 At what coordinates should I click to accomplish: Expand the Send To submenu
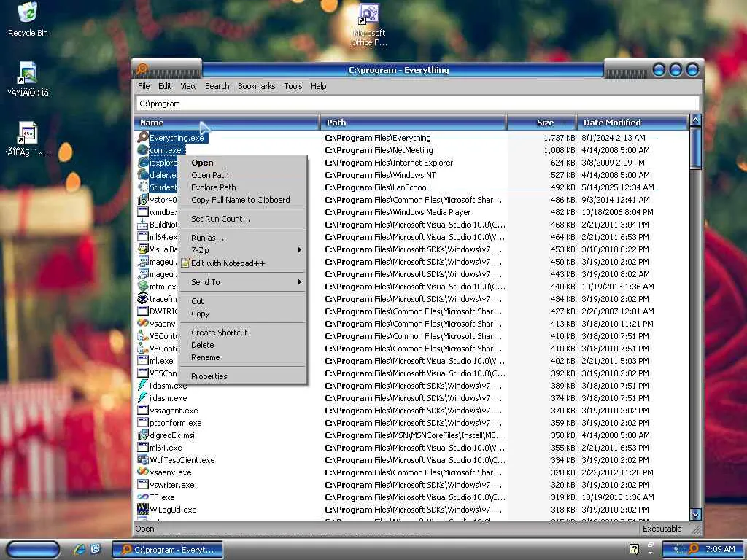[242, 282]
